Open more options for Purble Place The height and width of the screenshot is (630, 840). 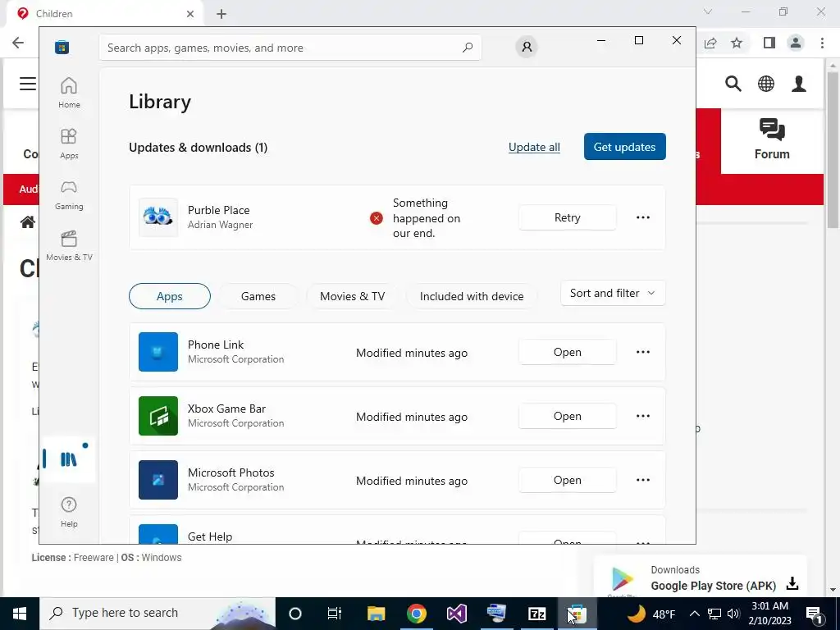click(x=643, y=217)
